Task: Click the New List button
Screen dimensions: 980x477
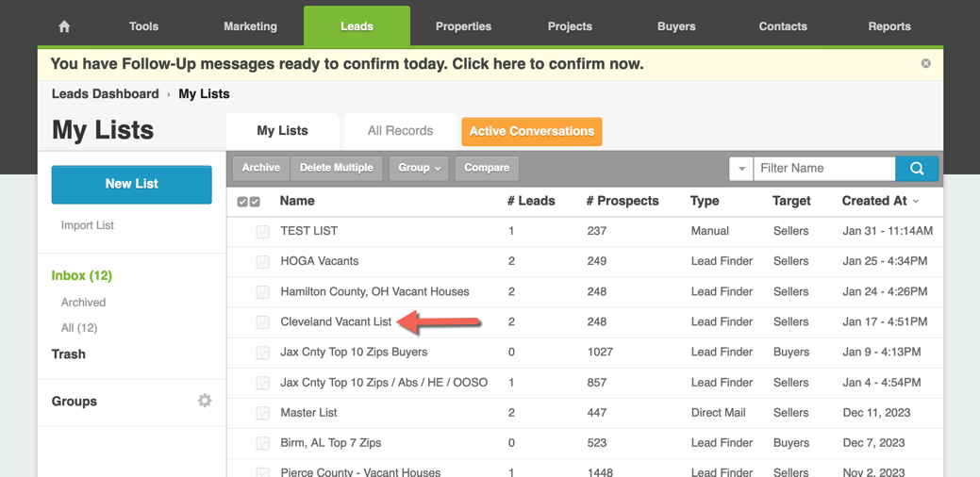Action: [x=132, y=184]
